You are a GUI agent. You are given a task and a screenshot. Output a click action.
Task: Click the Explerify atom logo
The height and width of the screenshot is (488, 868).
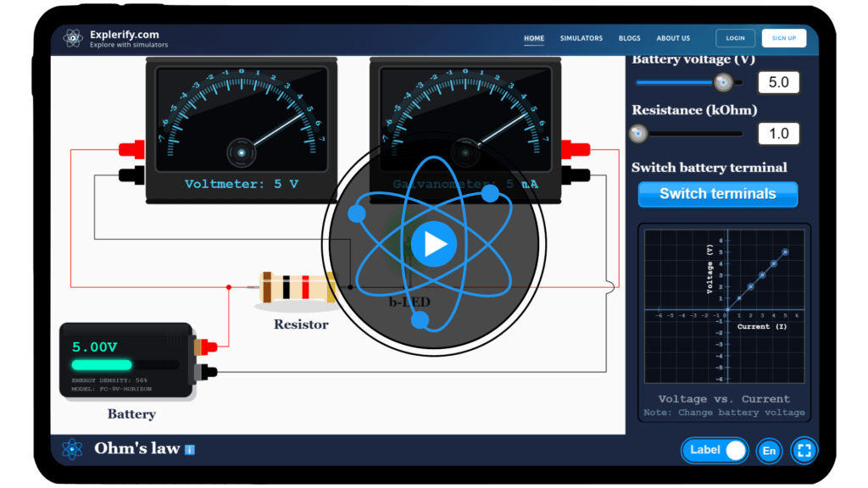point(73,37)
